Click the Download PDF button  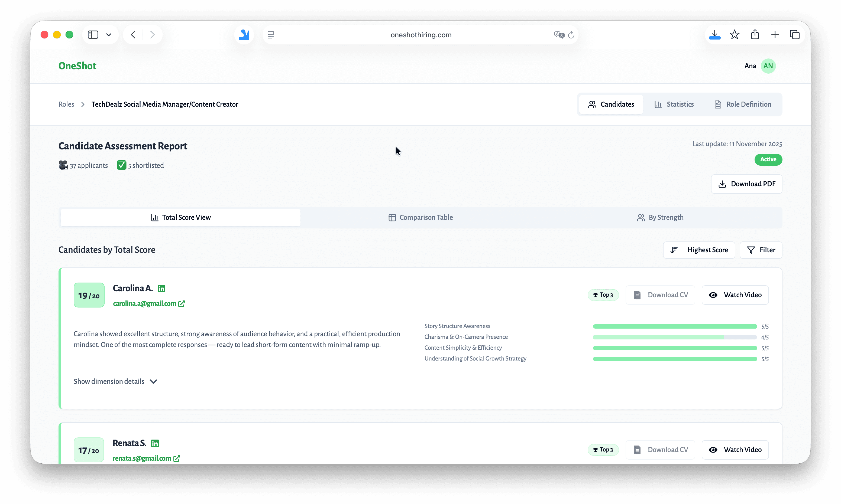point(746,184)
